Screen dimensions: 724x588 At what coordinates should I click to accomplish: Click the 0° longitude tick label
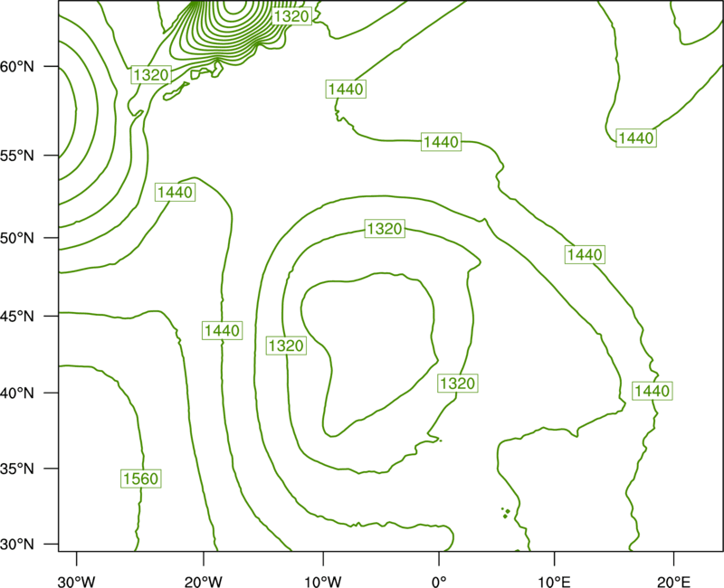click(439, 582)
